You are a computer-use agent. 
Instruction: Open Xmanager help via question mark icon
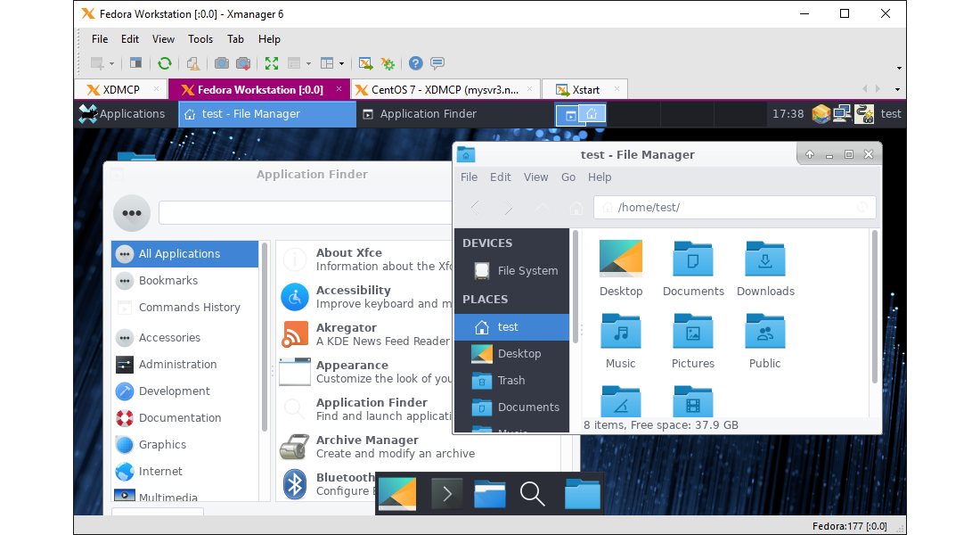[x=415, y=63]
